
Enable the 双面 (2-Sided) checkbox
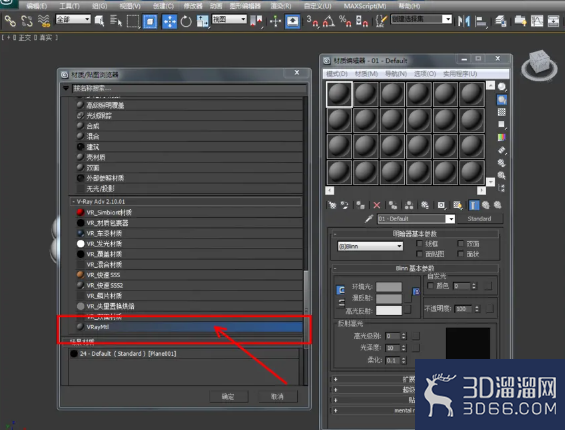coord(460,243)
